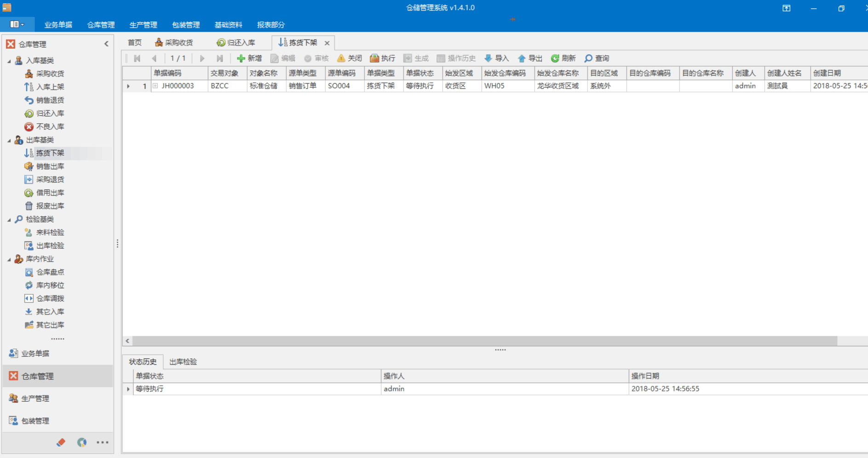Click the row indicator arrow of 等待执行
This screenshot has height=458, width=868.
(128, 389)
